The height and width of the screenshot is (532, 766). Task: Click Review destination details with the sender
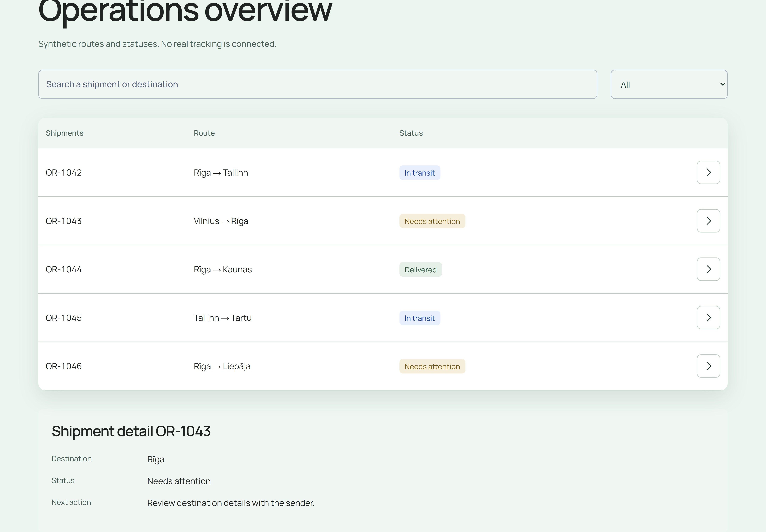tap(231, 503)
